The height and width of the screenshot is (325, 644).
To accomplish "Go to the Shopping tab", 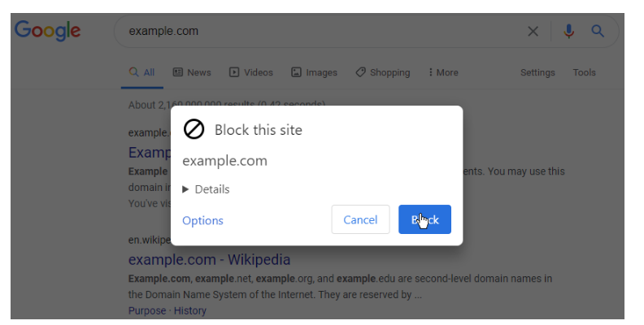I will point(383,72).
